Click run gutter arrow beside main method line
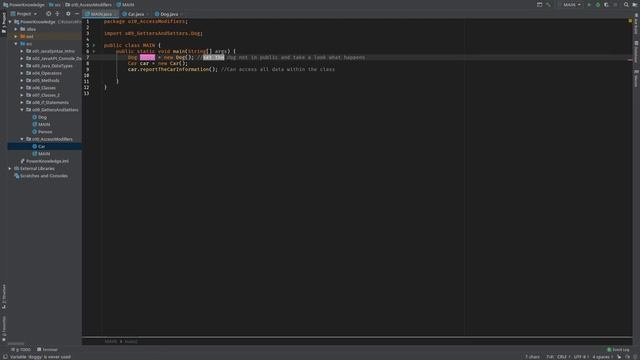This screenshot has height=360, width=640. 94,51
